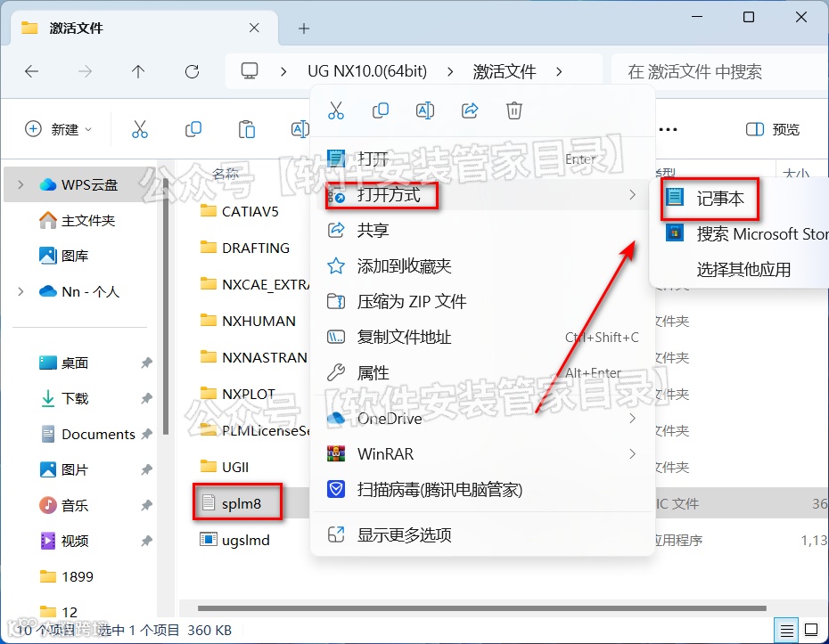Select 复制文件地址 menu entry
The image size is (829, 644).
[x=482, y=337]
